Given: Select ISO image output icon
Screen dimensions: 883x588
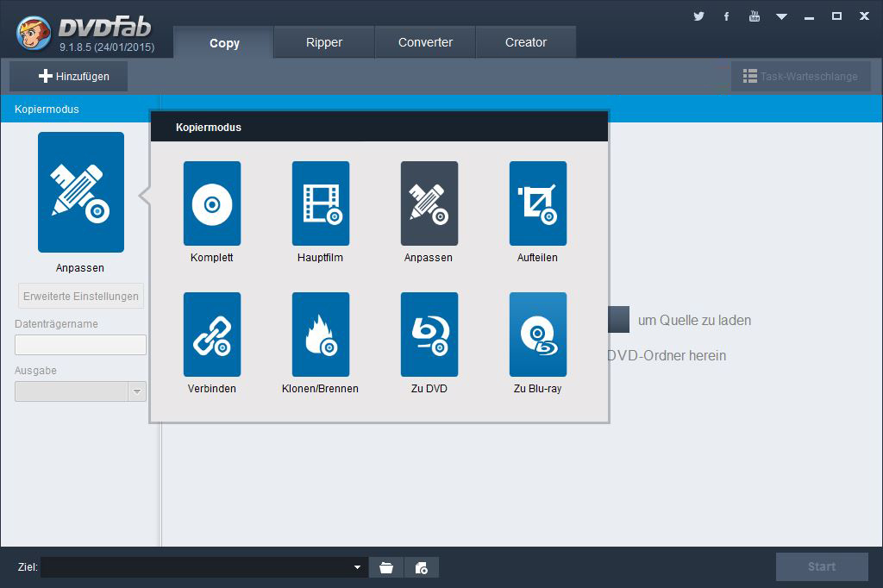Looking at the screenshot, I should point(421,567).
